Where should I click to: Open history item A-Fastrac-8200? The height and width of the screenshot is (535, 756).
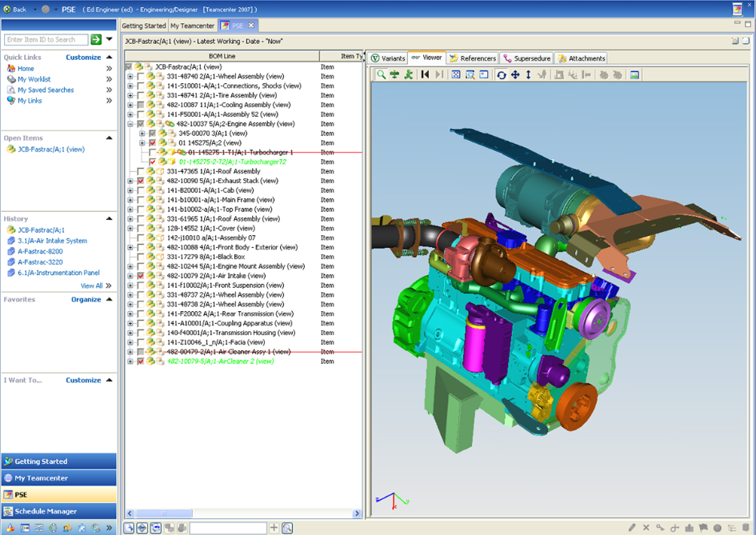(x=40, y=251)
